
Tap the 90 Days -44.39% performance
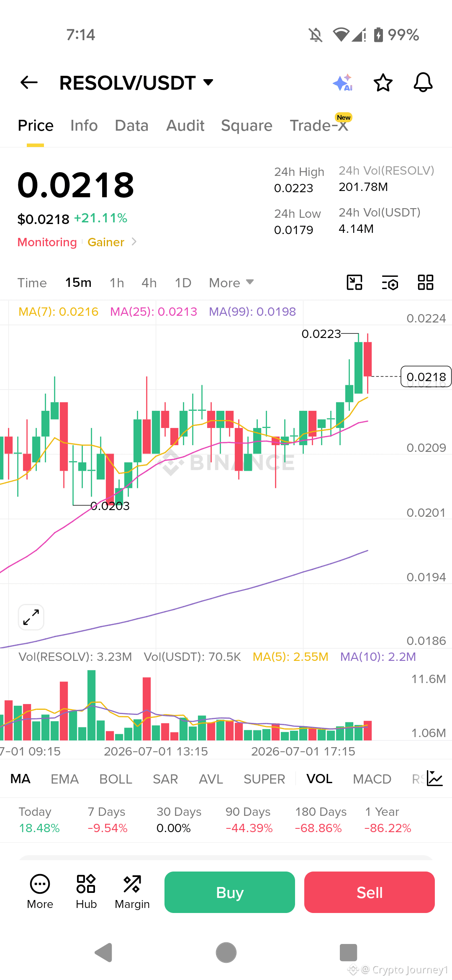249,820
